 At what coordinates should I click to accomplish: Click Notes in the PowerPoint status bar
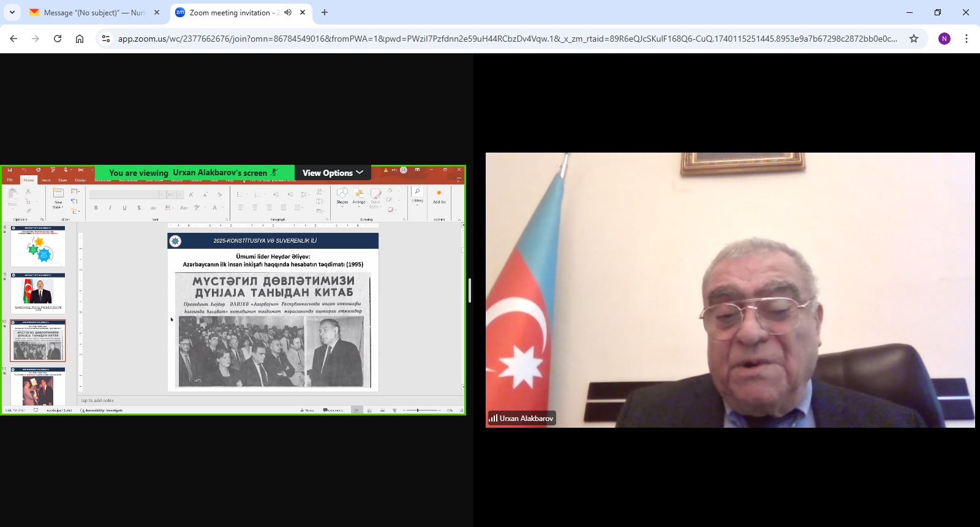click(307, 410)
